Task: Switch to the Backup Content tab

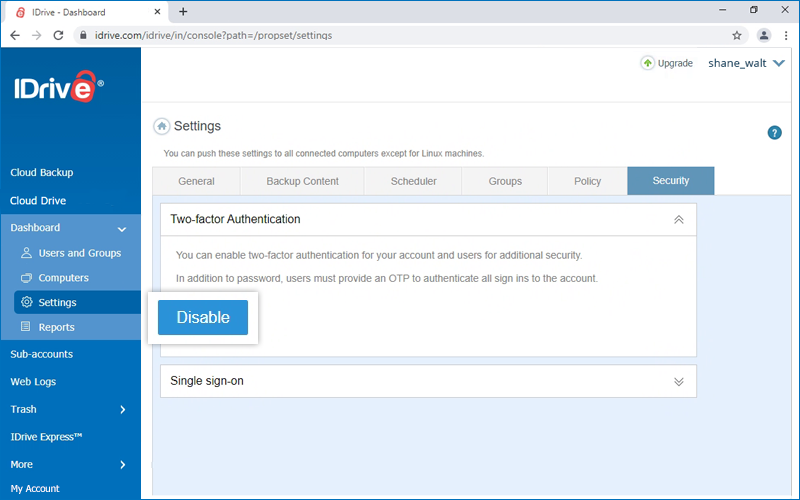Action: [302, 181]
